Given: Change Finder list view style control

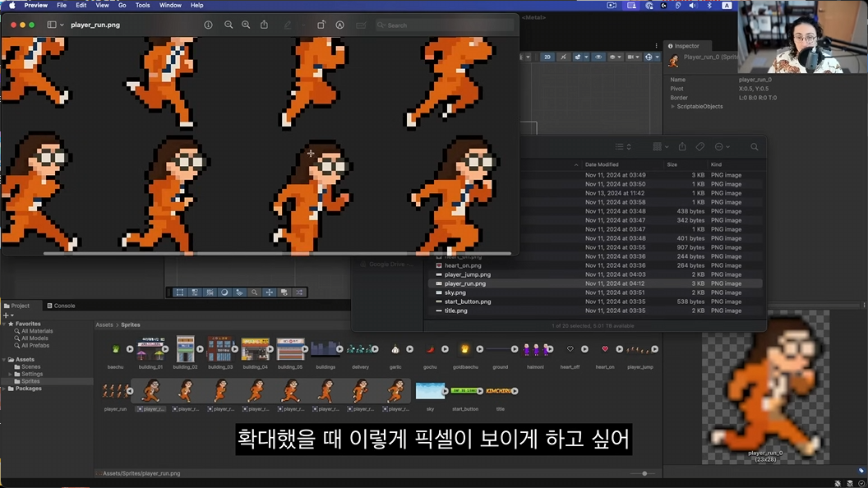Looking at the screenshot, I should coord(623,146).
